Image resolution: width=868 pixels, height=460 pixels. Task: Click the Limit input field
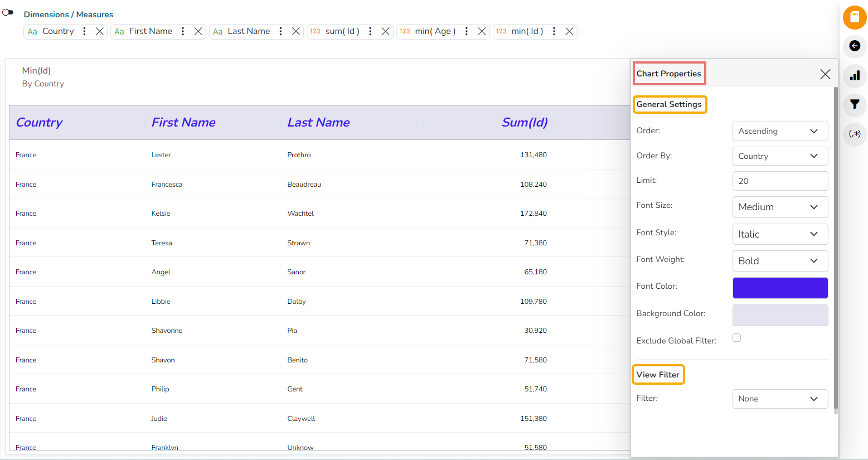[779, 181]
